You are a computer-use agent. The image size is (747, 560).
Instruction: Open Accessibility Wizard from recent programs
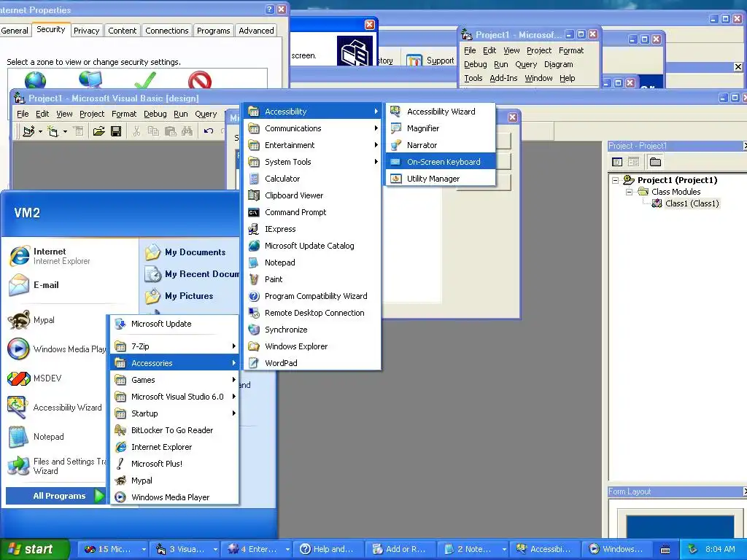[56, 408]
